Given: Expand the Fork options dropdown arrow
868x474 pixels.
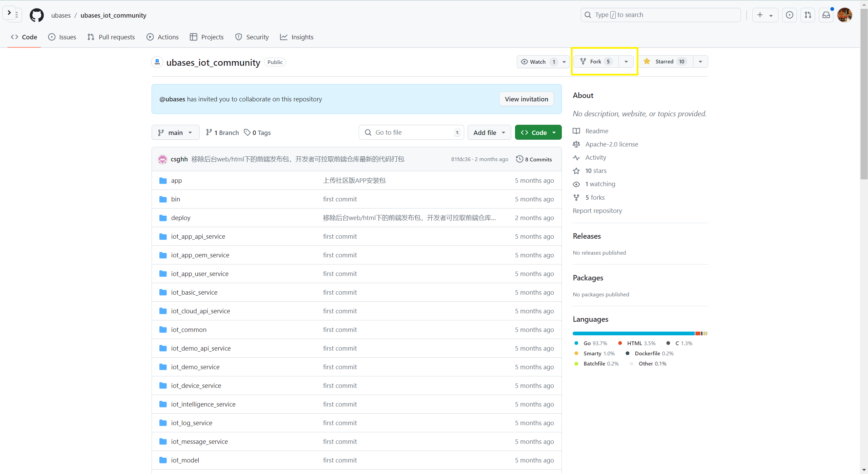Looking at the screenshot, I should point(626,61).
